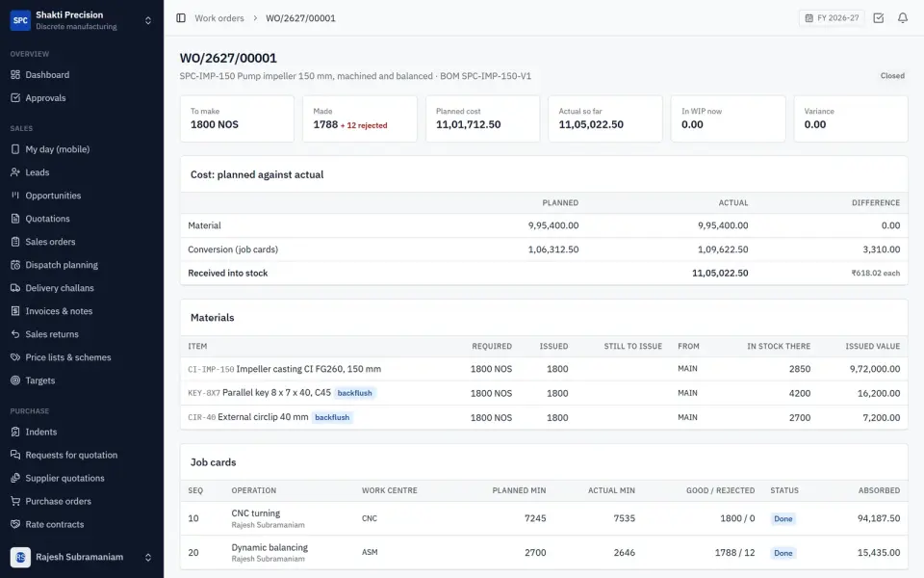
Task: Click the Supplier quotations icon
Action: coord(15,478)
